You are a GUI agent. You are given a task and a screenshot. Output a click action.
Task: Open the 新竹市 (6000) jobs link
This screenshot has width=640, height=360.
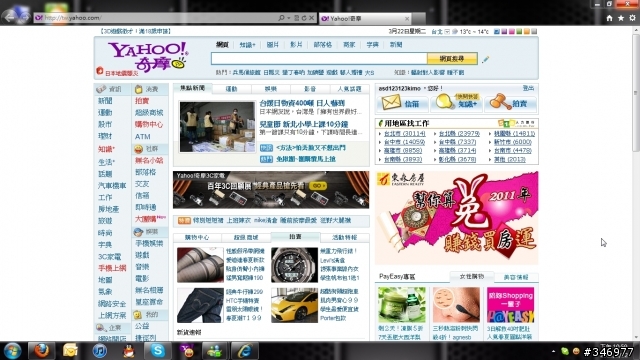[512, 142]
